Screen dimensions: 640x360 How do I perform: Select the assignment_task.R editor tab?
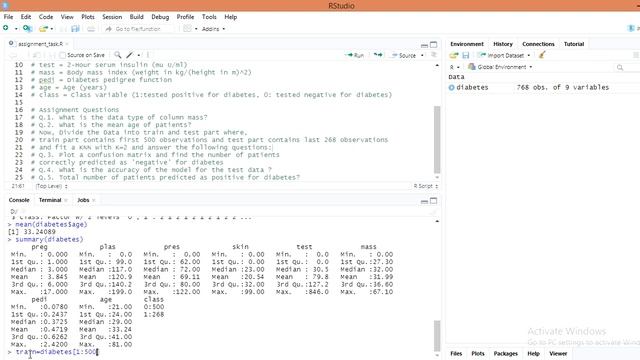[x=40, y=44]
